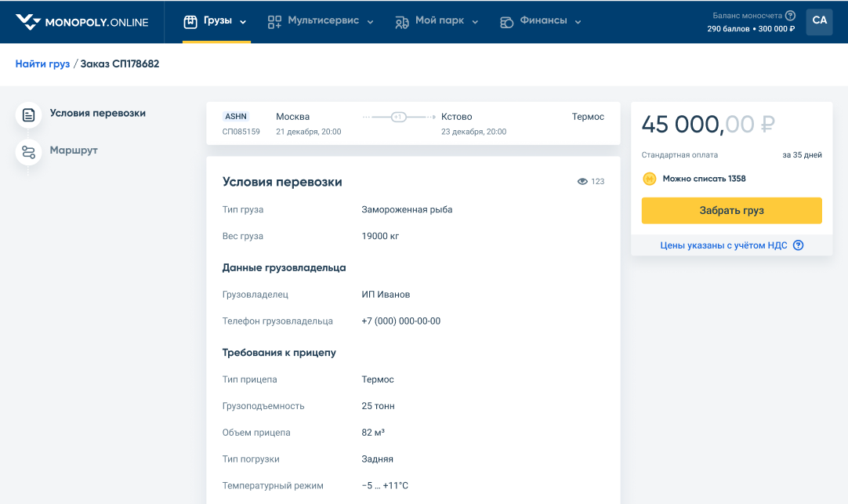Image resolution: width=848 pixels, height=504 pixels.
Task: Click the ИП Иванов owner name
Action: (x=386, y=294)
